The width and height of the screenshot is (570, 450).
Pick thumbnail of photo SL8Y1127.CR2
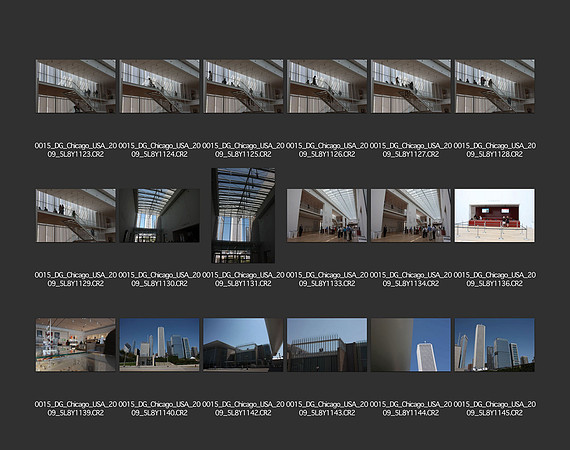(x=411, y=86)
